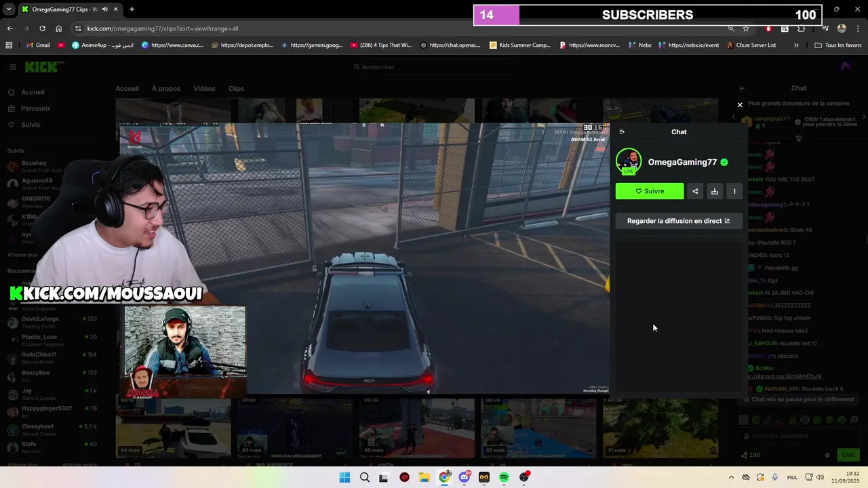
Task: Open Happyginger5307 channel in sidebar
Action: 52,411
